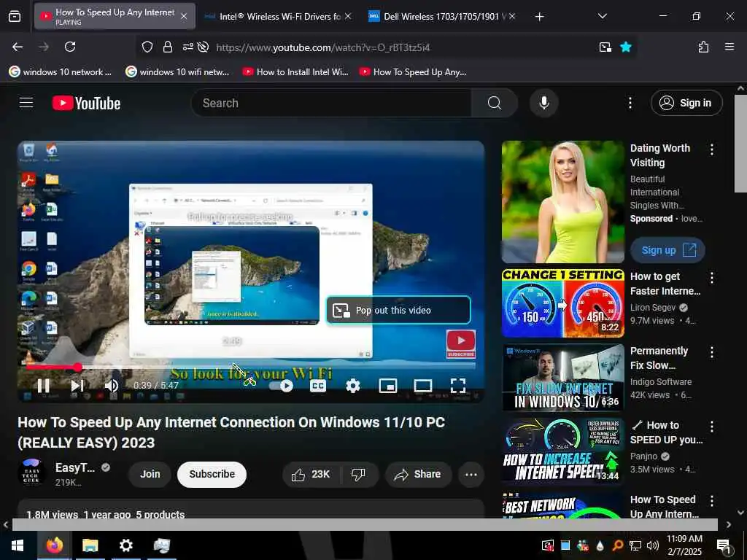
Task: Switch to miniplayer mode
Action: (388, 386)
